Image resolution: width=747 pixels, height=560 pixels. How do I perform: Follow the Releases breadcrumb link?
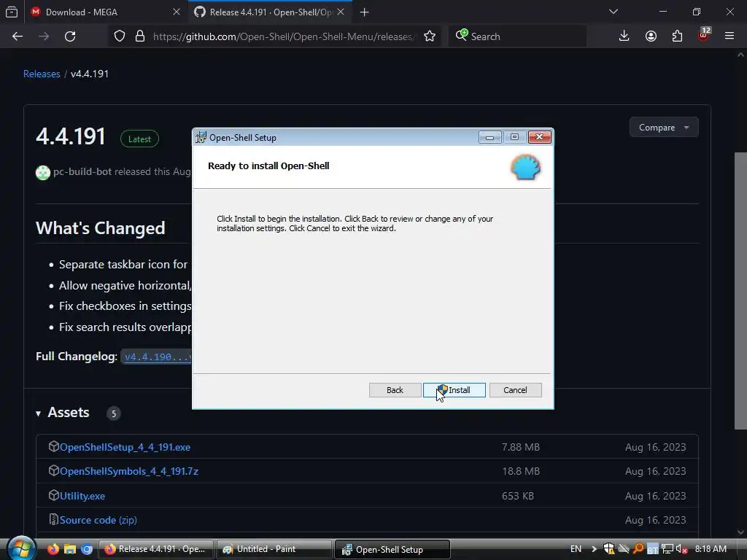pos(42,74)
